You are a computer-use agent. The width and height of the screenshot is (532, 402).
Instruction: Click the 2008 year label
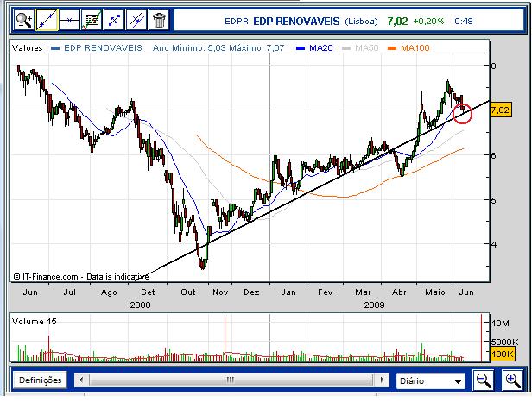coord(140,305)
